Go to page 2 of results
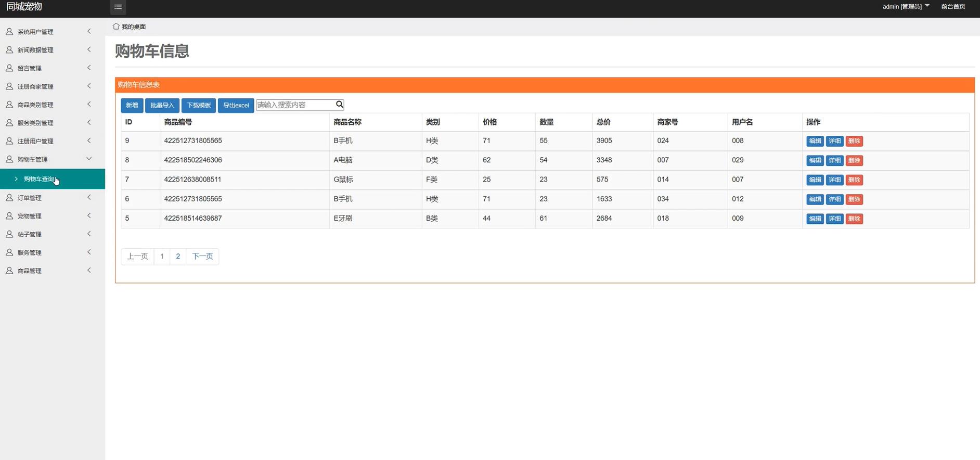Screen dimensions: 980x460 coord(178,256)
